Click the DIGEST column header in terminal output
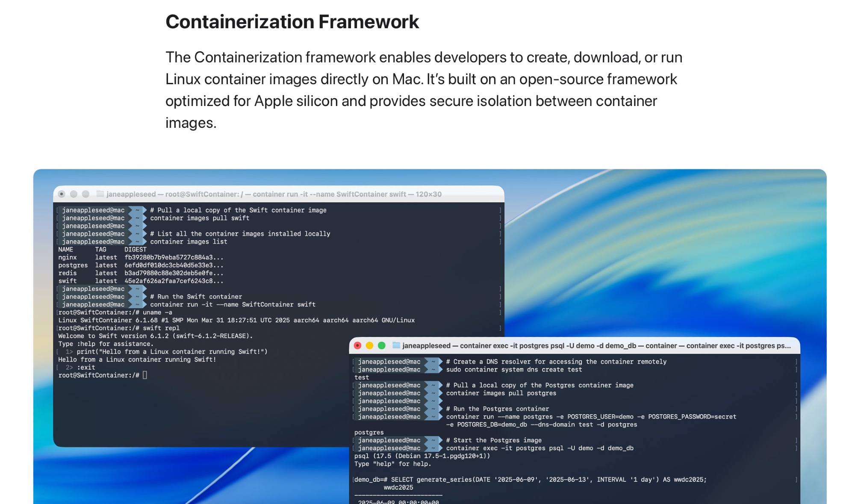Image resolution: width=855 pixels, height=504 pixels. point(135,250)
